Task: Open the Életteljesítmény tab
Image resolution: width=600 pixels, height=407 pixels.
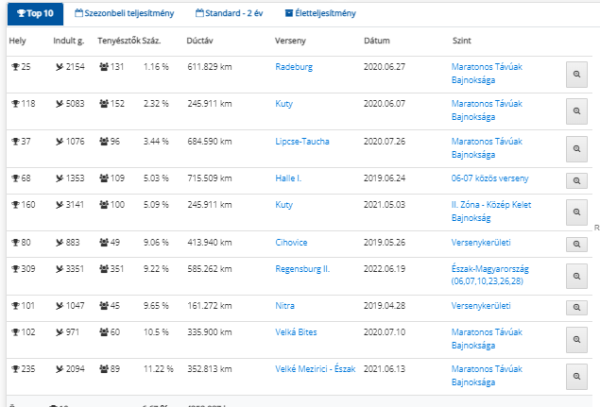Action: [x=320, y=13]
